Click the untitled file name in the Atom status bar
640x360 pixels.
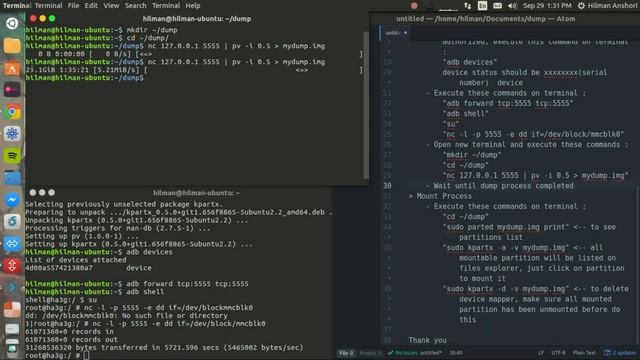click(x=431, y=353)
